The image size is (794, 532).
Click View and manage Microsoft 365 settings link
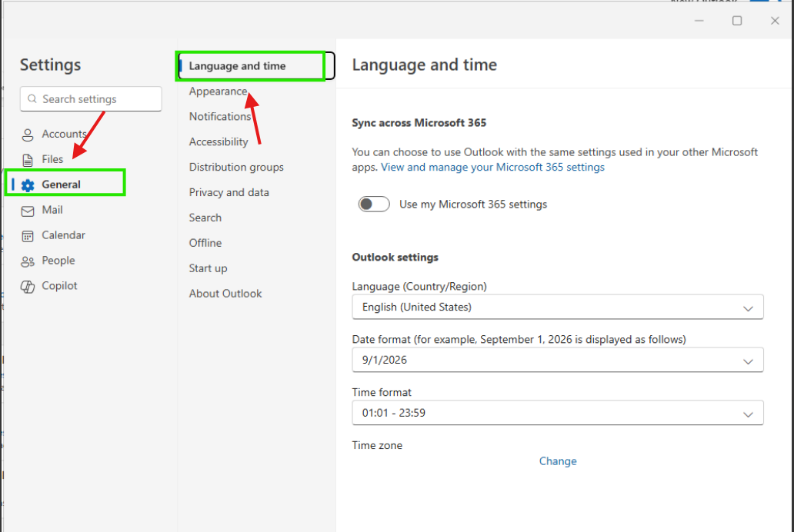[x=492, y=167]
